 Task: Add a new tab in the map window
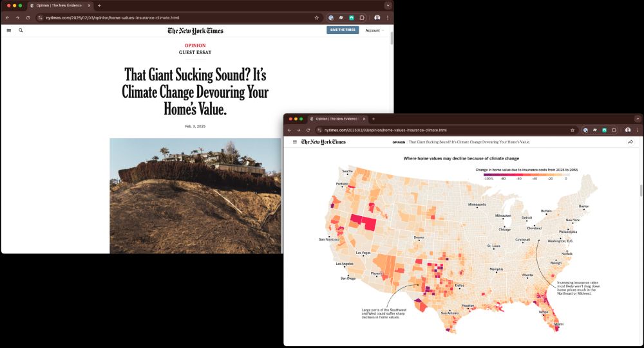374,119
